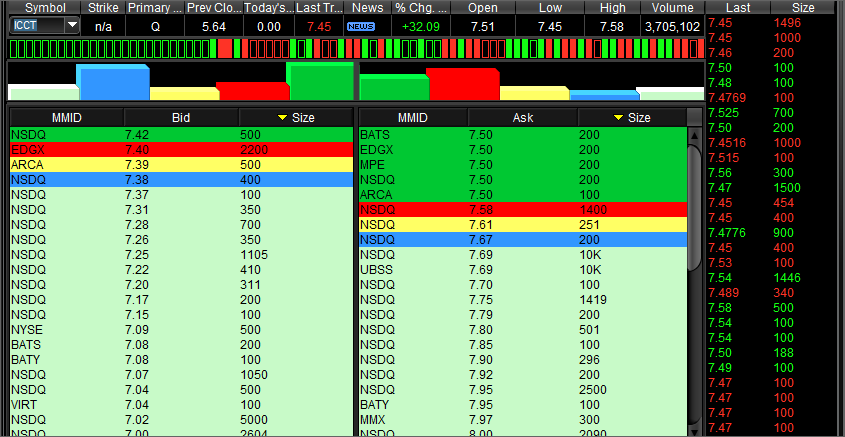The height and width of the screenshot is (437, 845).
Task: Click the 7.54 trade with size 1446
Action: (771, 278)
